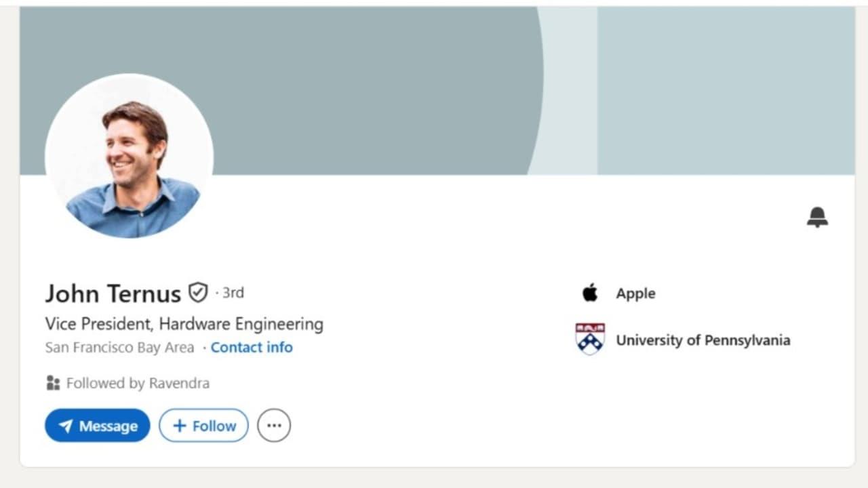Screen dimensions: 868x488
Task: Click the John Ternus profile name
Action: pyautogui.click(x=113, y=293)
